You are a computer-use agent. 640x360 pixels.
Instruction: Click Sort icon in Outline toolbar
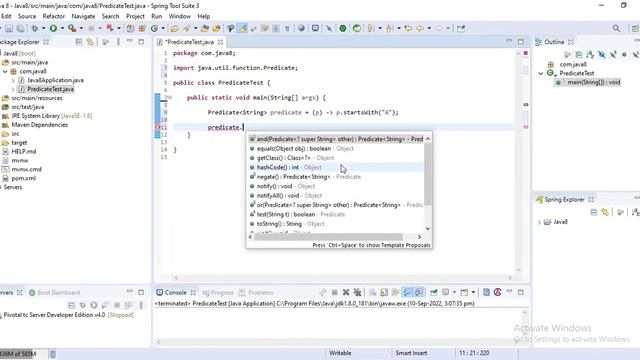click(590, 54)
